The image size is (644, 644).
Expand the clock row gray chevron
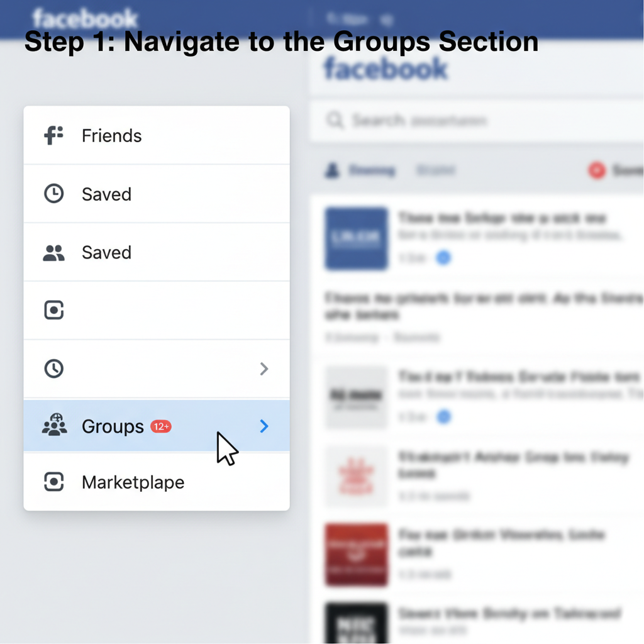pos(264,369)
